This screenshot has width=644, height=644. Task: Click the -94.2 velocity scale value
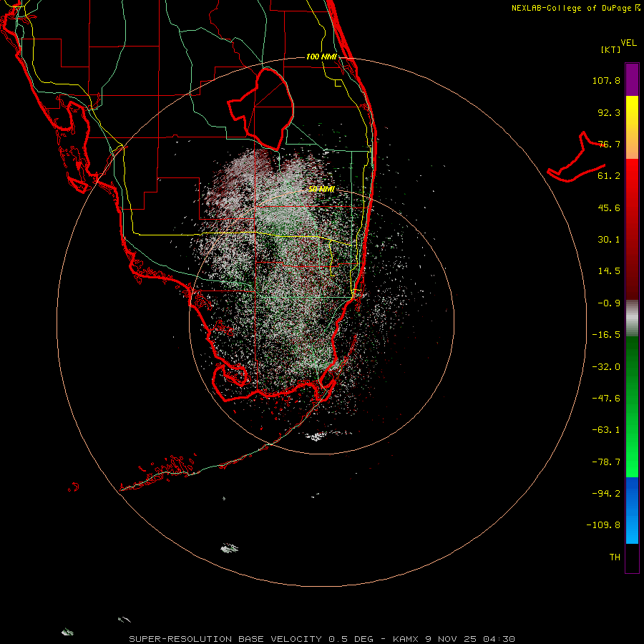[606, 494]
